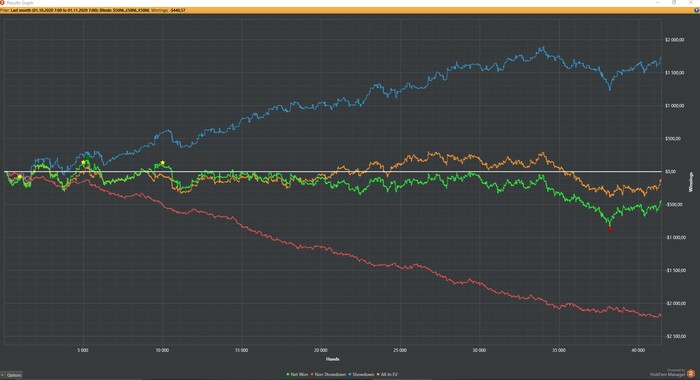Toggle the Non Showdown legend entry
This screenshot has height=380, width=700.
(x=329, y=375)
